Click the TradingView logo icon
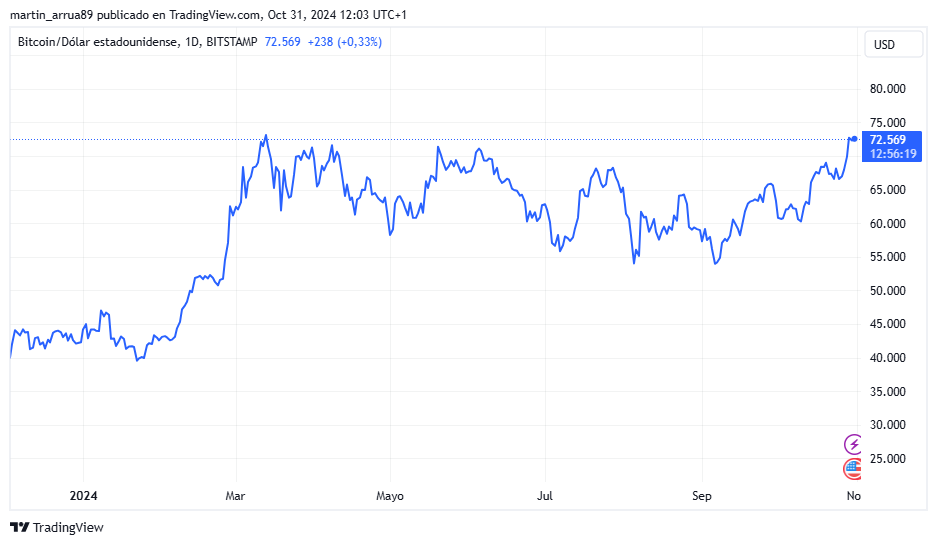 pos(20,527)
